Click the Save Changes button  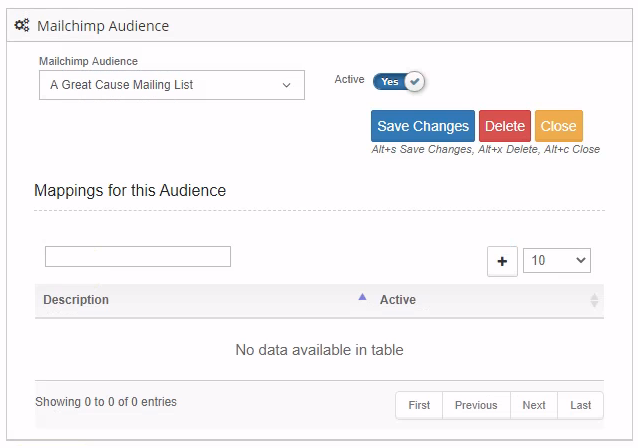point(423,126)
